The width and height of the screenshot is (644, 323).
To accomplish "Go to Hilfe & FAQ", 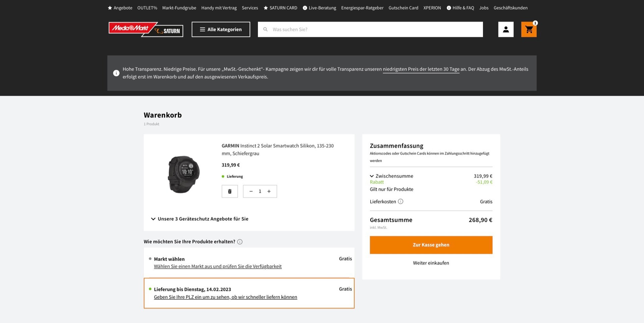I will 460,8.
